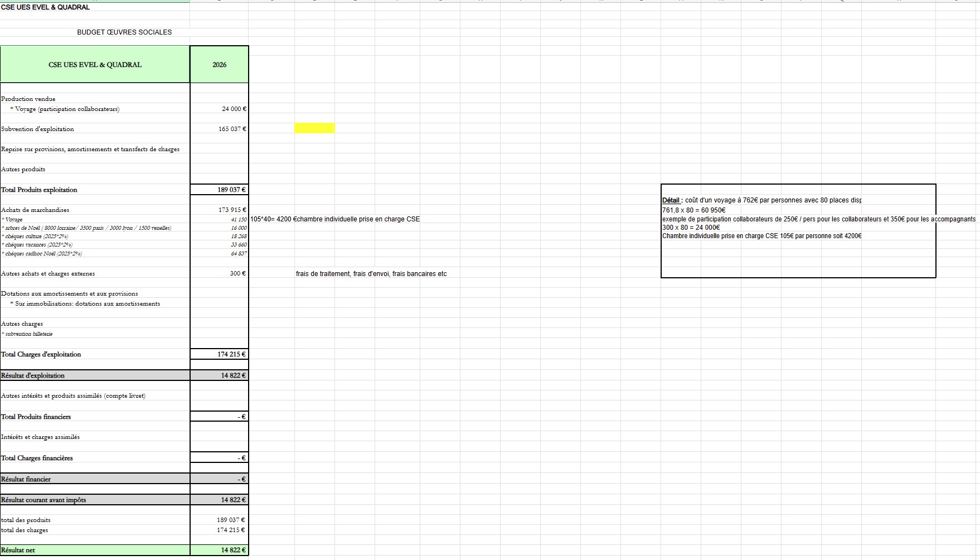Select the chèques cadhoc Noël amount 64 837
The width and height of the screenshot is (980, 560).
tap(239, 254)
